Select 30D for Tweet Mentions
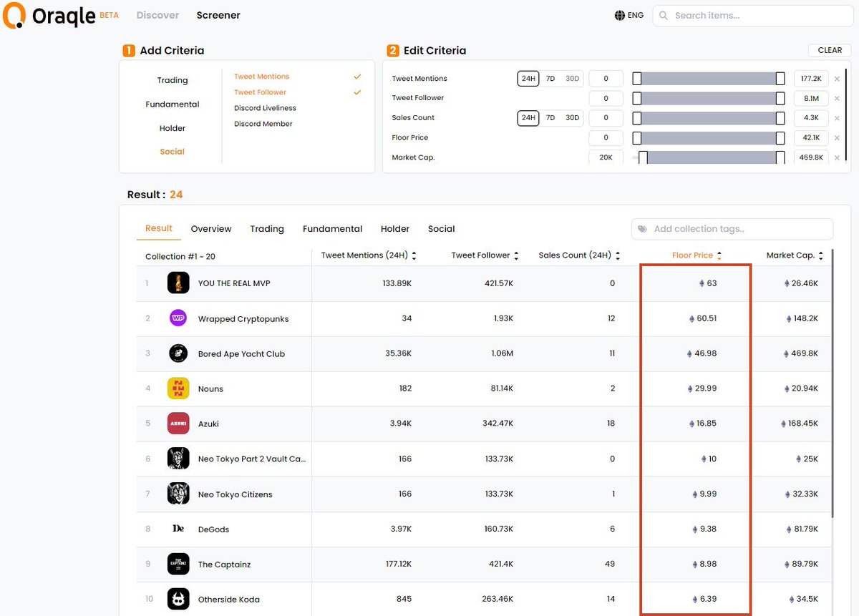 tap(572, 79)
